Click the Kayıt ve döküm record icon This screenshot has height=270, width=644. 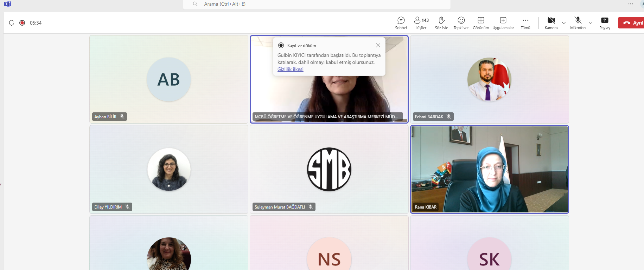281,45
